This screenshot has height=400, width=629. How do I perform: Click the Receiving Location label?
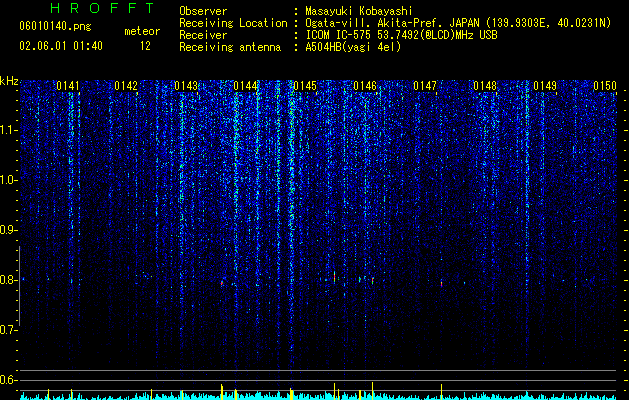coord(233,23)
